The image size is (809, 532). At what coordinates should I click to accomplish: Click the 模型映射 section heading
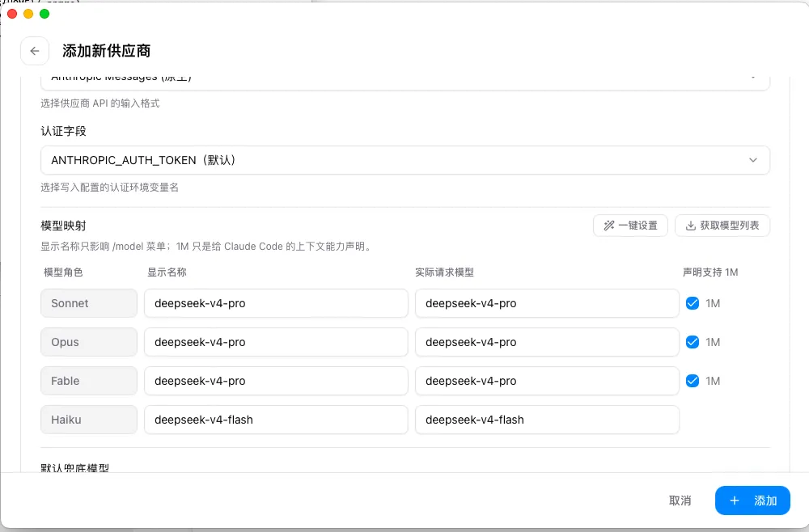63,226
